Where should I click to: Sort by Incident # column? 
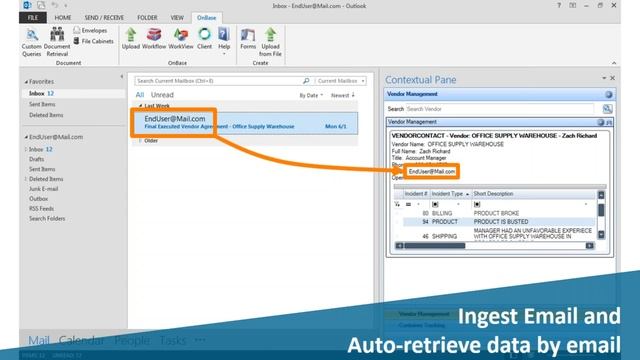click(416, 194)
